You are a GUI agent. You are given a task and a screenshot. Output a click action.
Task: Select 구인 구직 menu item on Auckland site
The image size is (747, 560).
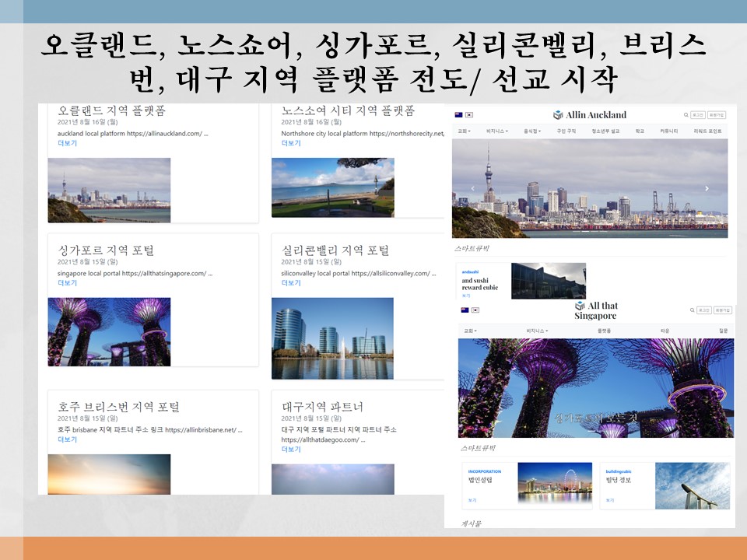[566, 131]
